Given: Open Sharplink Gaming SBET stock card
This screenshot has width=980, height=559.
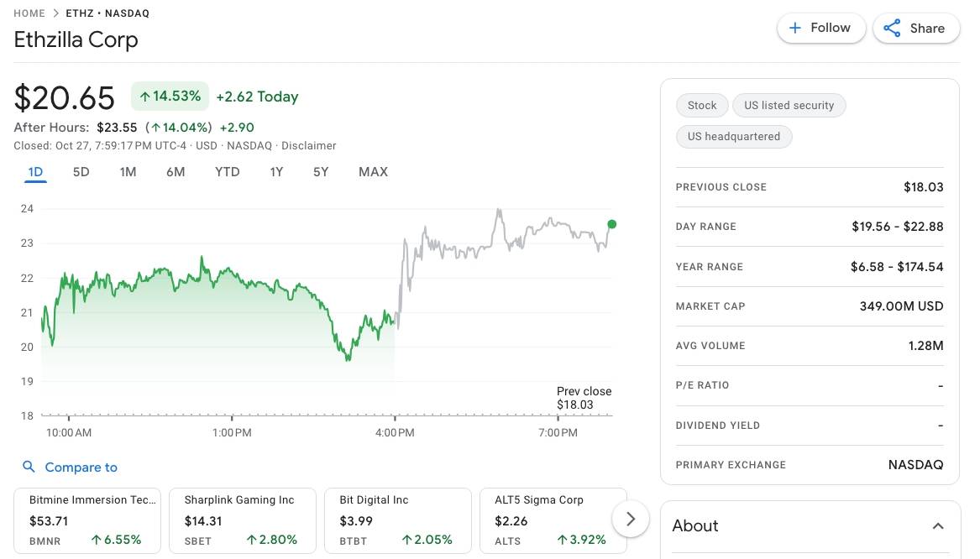Looking at the screenshot, I should [x=242, y=520].
